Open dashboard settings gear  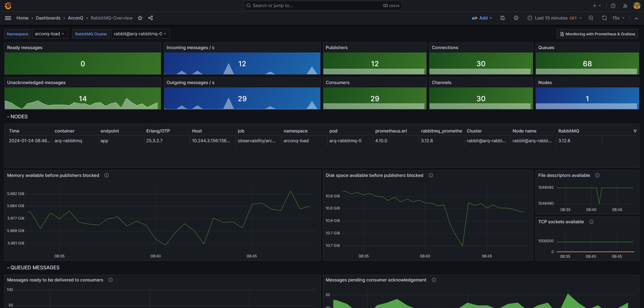(516, 18)
